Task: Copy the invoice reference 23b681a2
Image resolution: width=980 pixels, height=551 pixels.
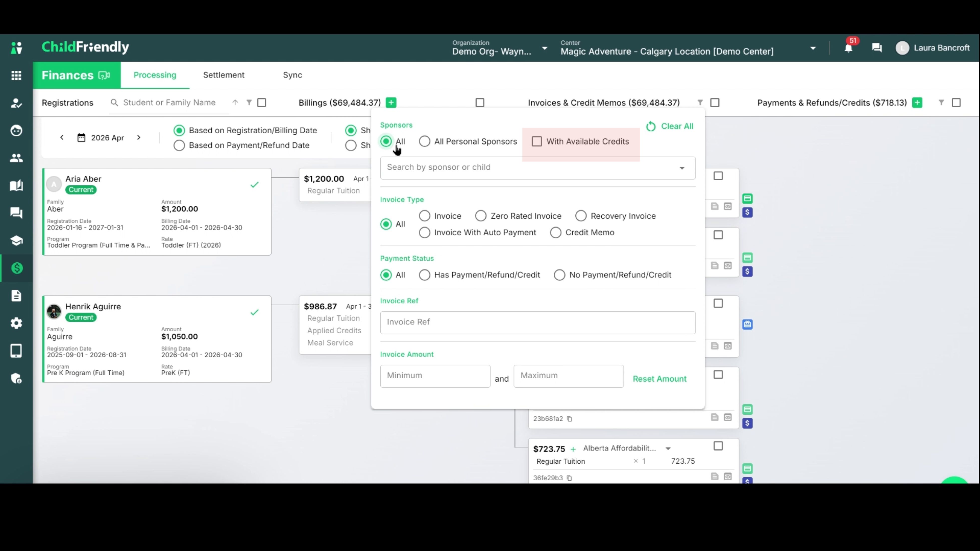Action: click(x=569, y=419)
